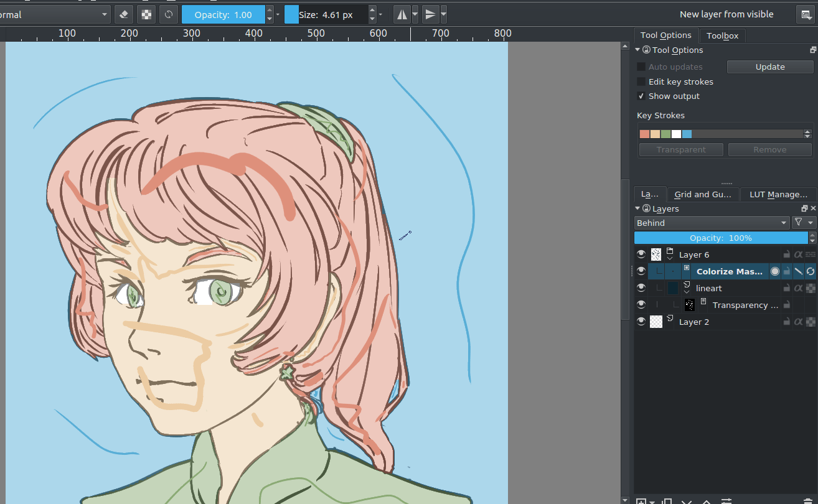The image size is (818, 504).
Task: Enable the Auto updates checkbox
Action: 642,67
